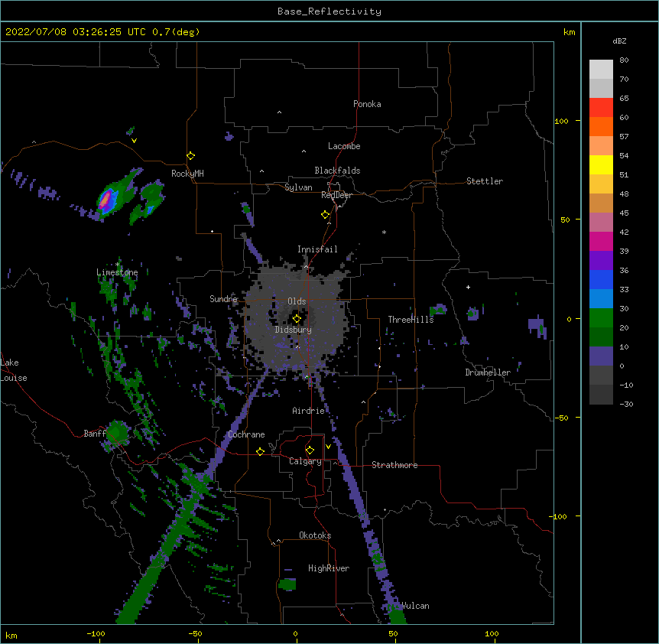Click the radar site diamond between Olds and Didsbury
The height and width of the screenshot is (644, 659).
click(x=297, y=319)
